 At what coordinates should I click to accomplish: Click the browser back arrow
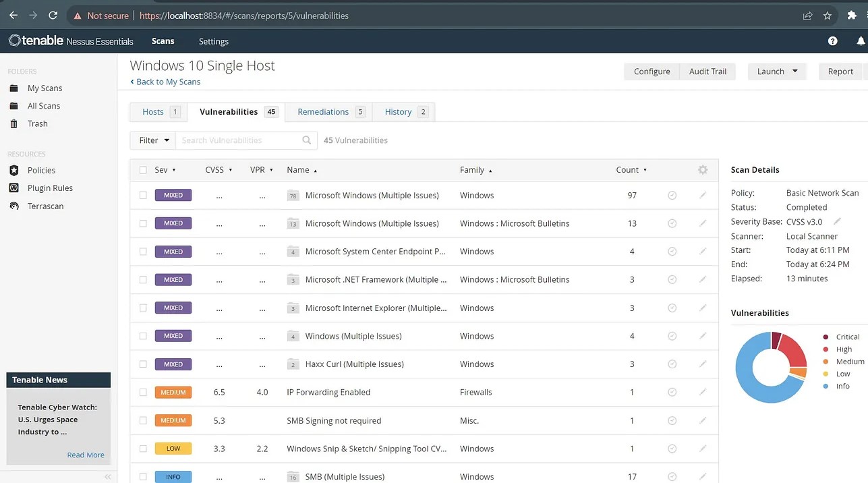pos(13,15)
